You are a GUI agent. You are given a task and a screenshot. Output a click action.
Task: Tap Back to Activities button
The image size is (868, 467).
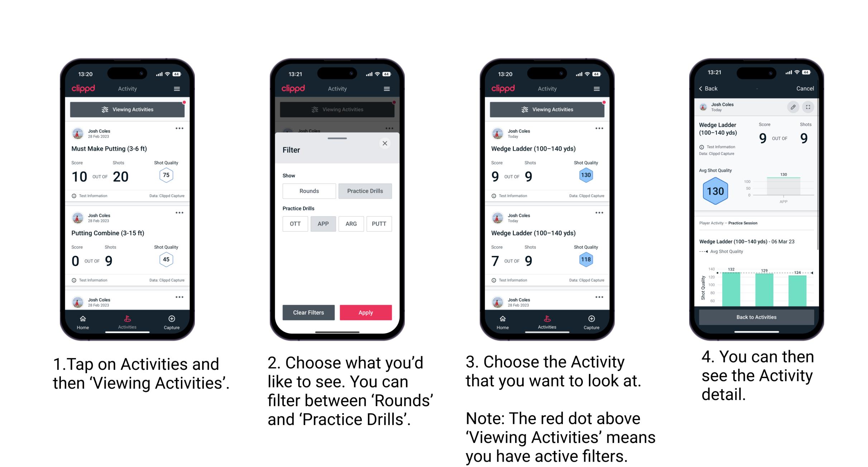pyautogui.click(x=757, y=317)
